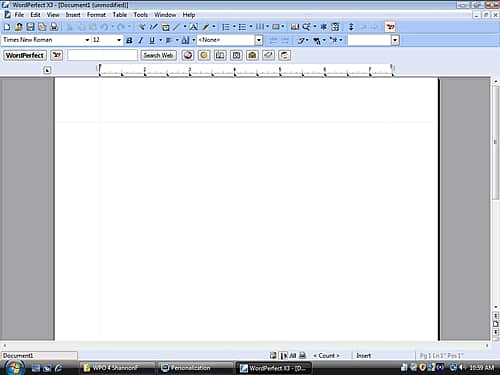Image resolution: width=500 pixels, height=375 pixels.
Task: Toggle Bold formatting
Action: coord(129,40)
